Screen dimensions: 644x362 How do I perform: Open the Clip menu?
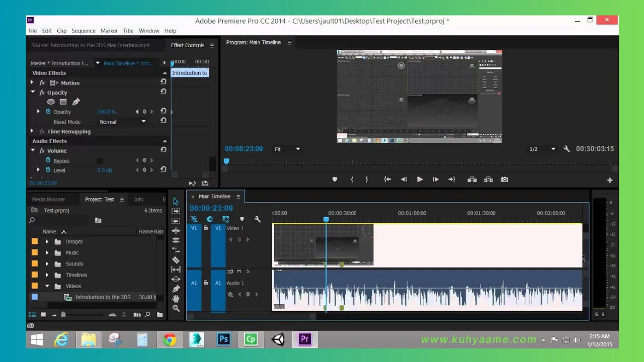61,31
